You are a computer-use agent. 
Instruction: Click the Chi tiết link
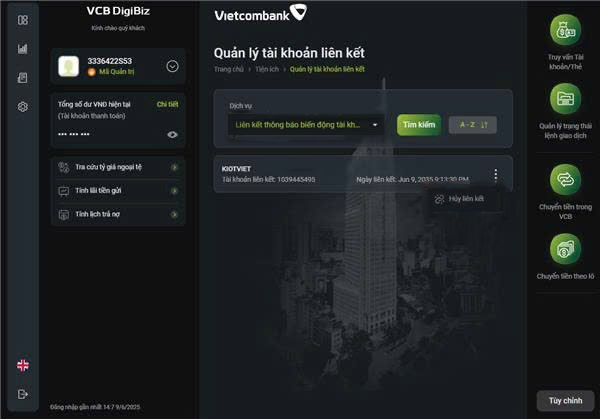click(167, 104)
